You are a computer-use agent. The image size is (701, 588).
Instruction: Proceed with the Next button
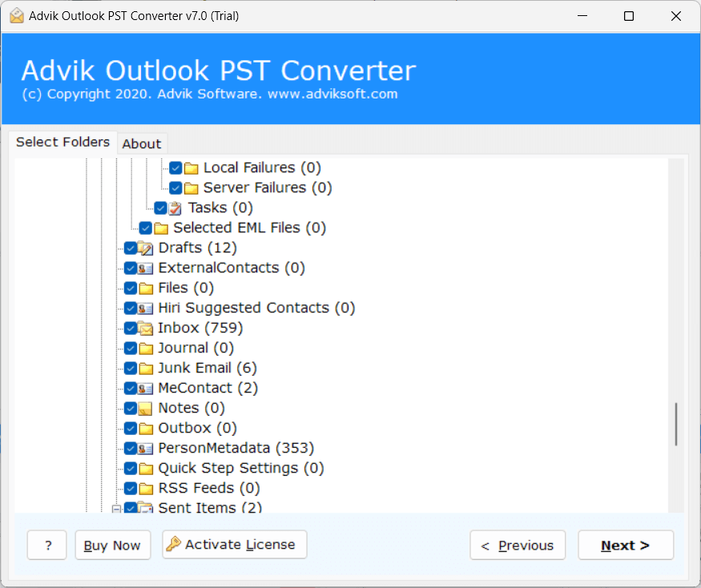[626, 545]
